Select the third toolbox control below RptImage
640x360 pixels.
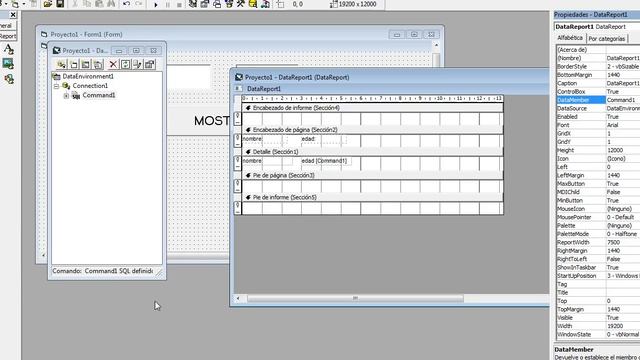click(x=9, y=79)
